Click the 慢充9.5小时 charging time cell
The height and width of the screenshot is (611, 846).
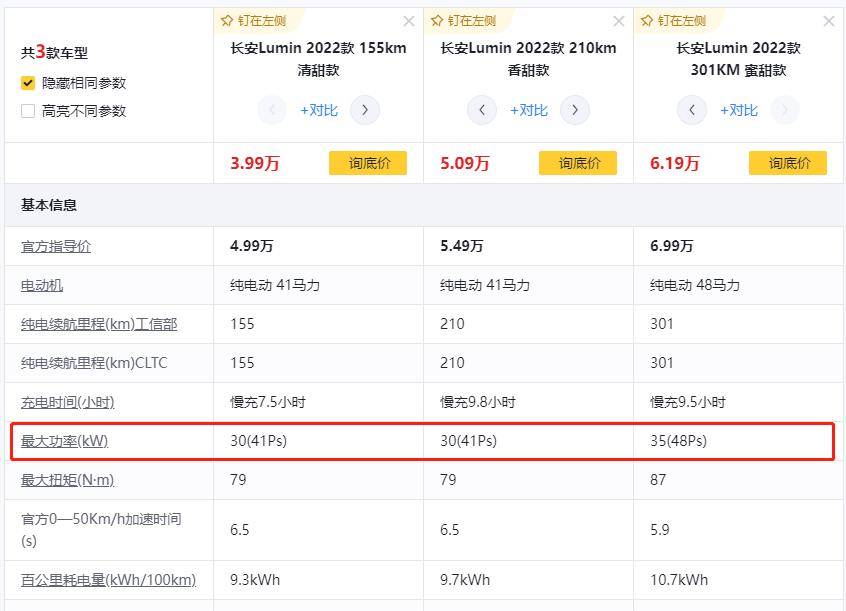pos(687,402)
